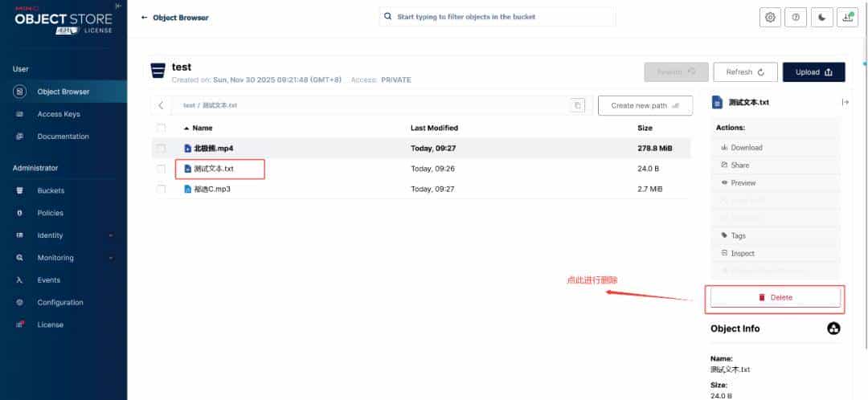Collapse the sidebar menu using its top icon
This screenshot has height=400, width=868.
[x=118, y=6]
